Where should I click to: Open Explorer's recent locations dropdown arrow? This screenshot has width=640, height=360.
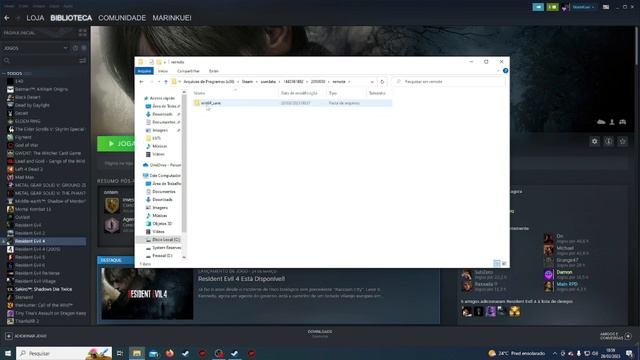click(x=159, y=82)
